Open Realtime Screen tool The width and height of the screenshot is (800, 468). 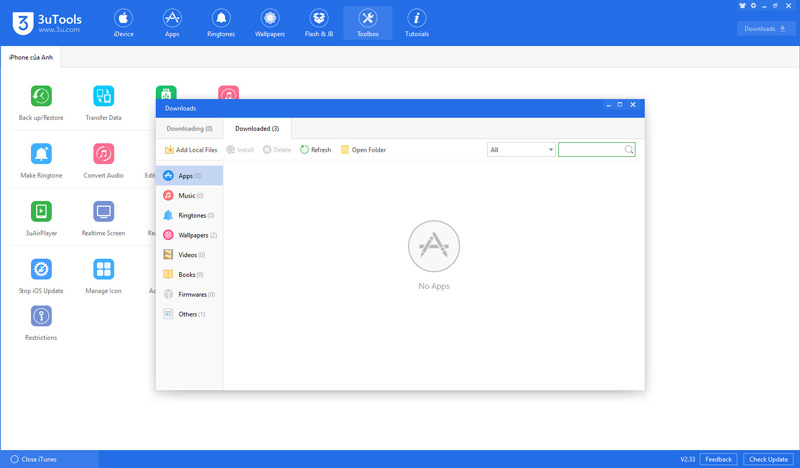point(104,218)
